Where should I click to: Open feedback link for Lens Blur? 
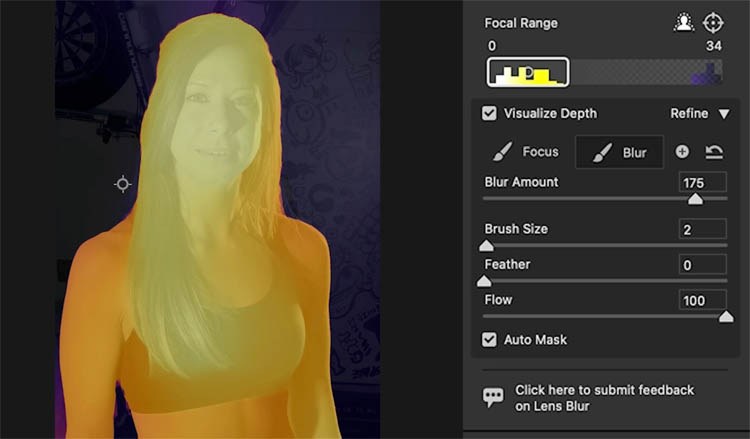(605, 398)
